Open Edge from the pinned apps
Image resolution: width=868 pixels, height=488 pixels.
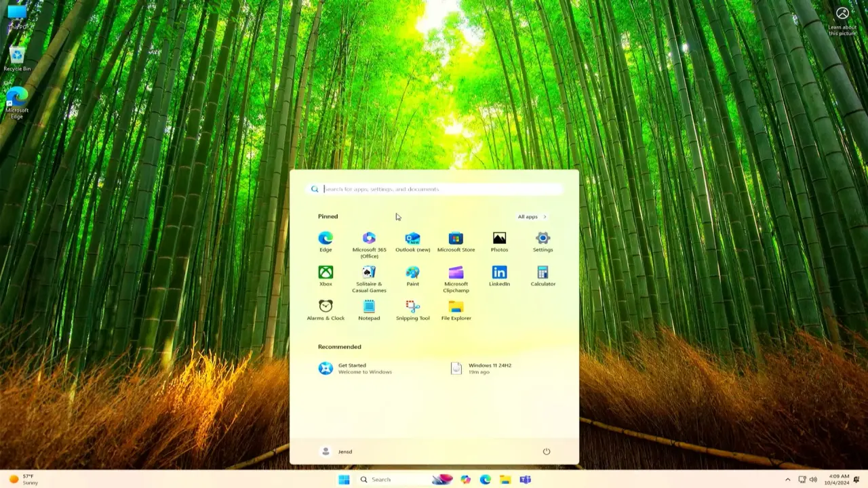[x=325, y=241]
